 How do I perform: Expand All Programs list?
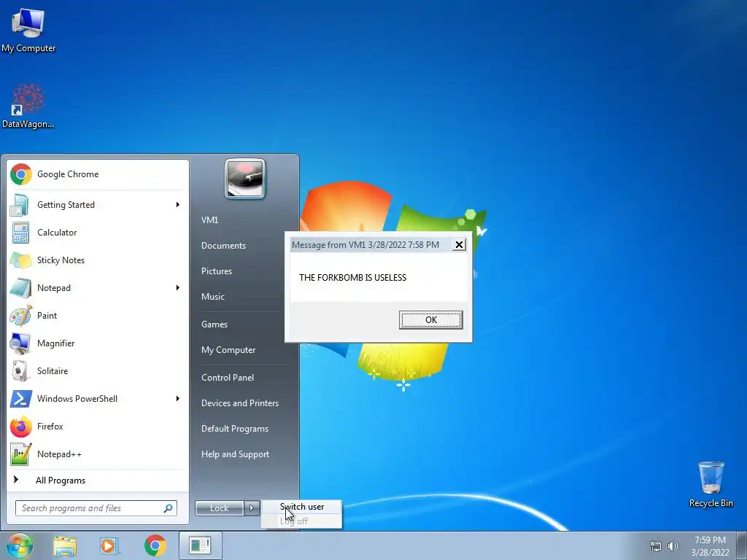[x=98, y=481]
